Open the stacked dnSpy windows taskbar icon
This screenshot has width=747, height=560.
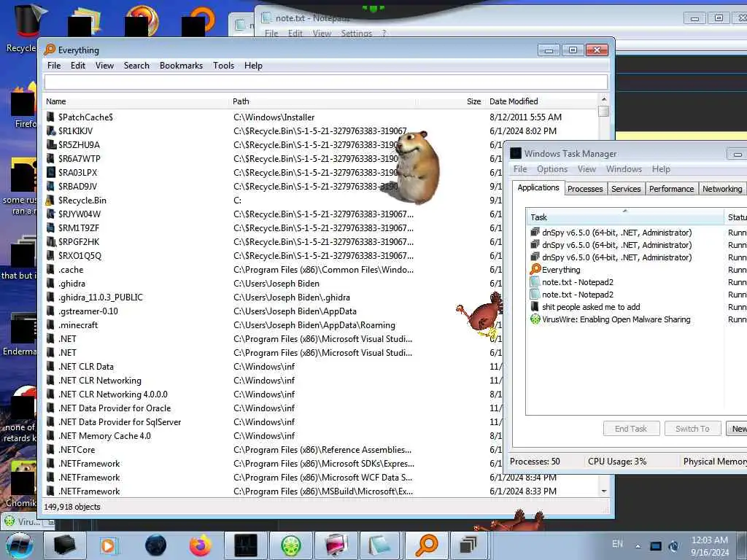pos(468,545)
